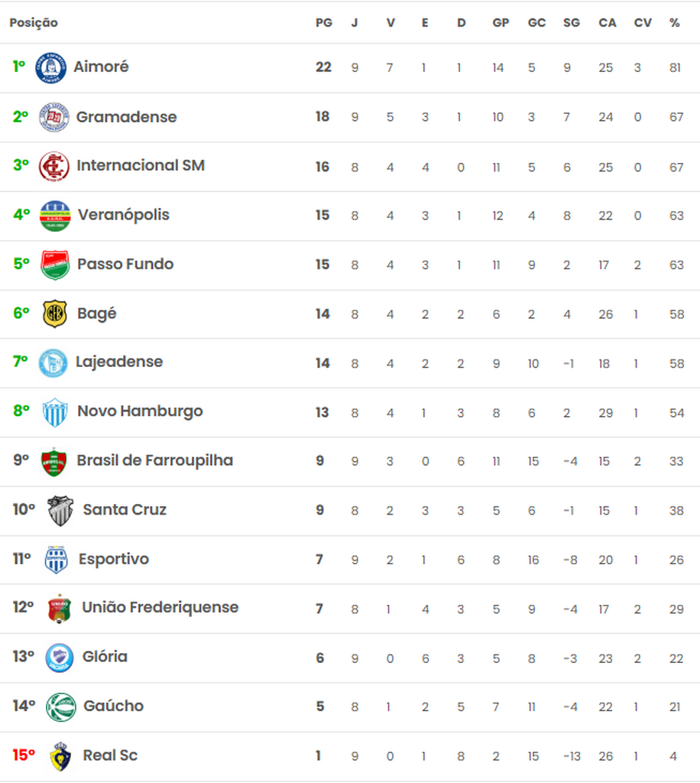Click the Novo Hamburgo striped badge
This screenshot has width=700, height=783.
coord(55,412)
